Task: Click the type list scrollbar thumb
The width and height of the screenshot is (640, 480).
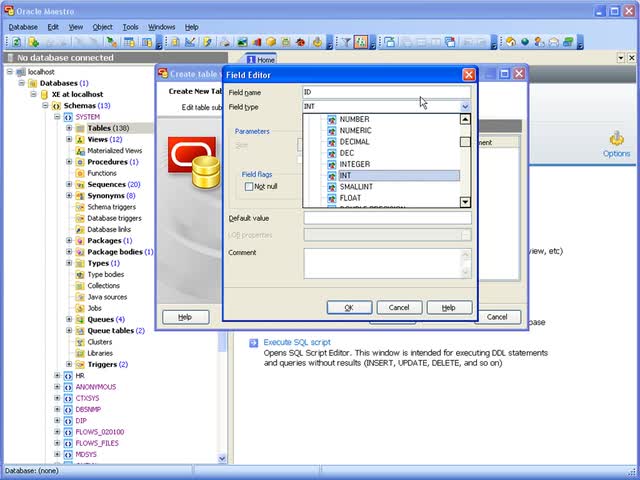Action: pyautogui.click(x=465, y=142)
